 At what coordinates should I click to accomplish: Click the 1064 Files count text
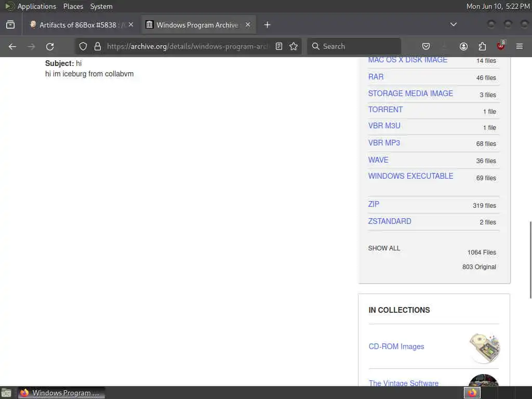482,252
